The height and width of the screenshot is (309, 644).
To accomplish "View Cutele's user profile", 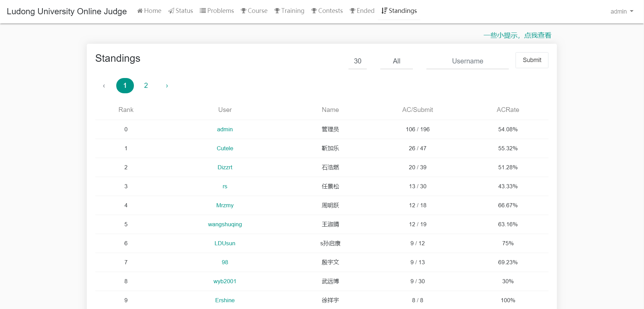I will tap(225, 148).
